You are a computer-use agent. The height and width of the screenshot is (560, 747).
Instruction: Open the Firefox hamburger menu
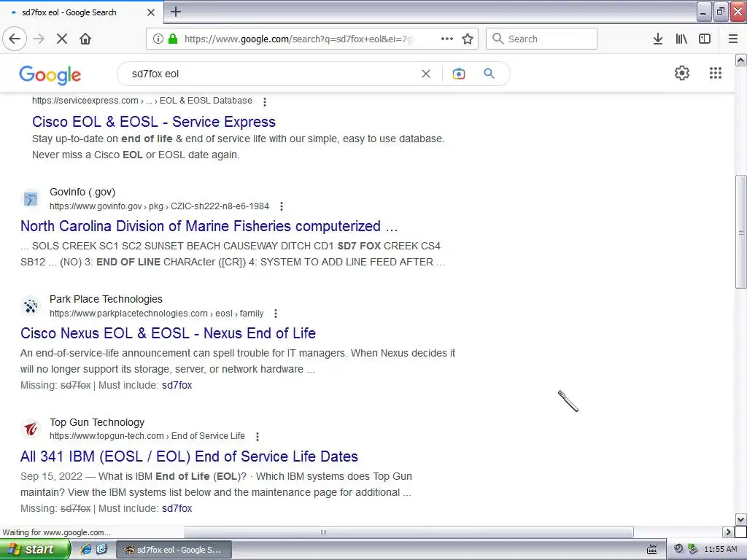tap(733, 39)
